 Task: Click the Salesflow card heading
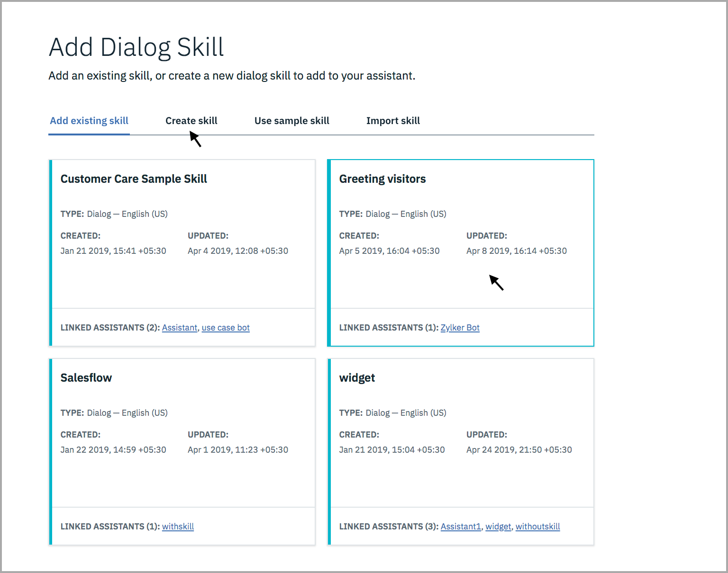pyautogui.click(x=86, y=377)
